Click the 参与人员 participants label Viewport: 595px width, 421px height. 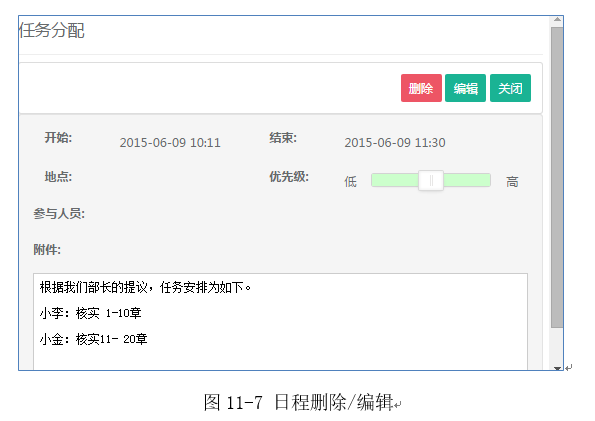59,214
